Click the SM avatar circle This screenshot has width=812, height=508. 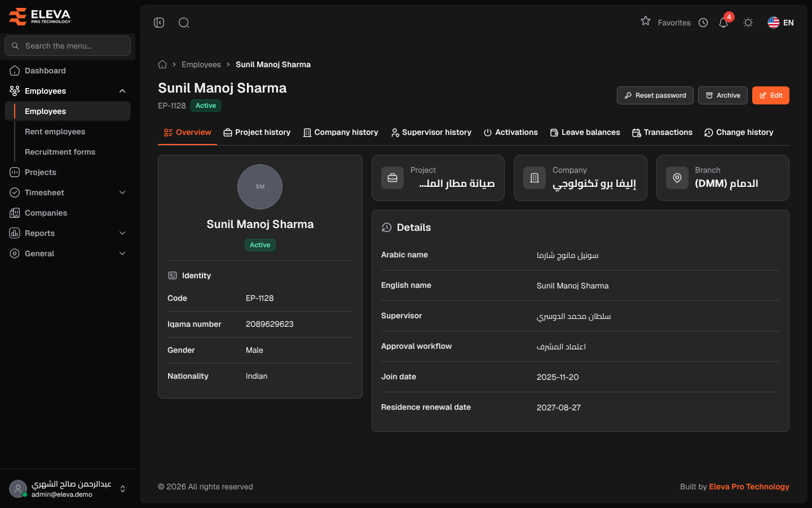(x=260, y=187)
